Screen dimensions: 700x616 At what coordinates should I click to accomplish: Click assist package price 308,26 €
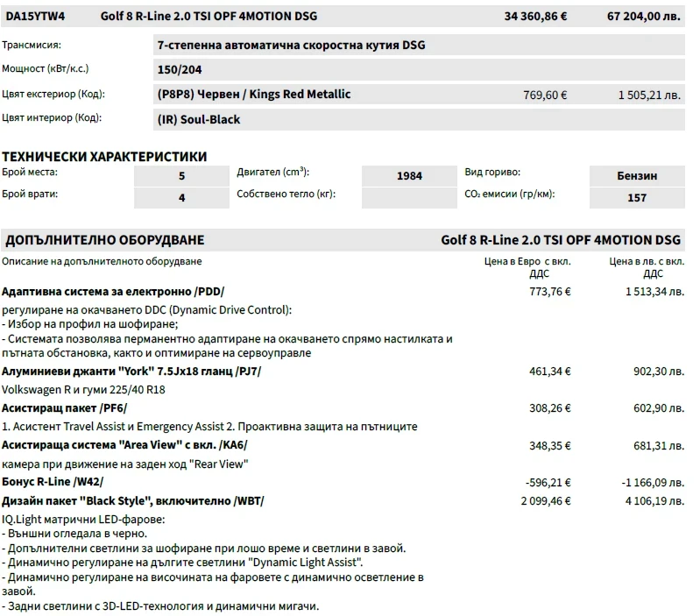[x=550, y=408]
